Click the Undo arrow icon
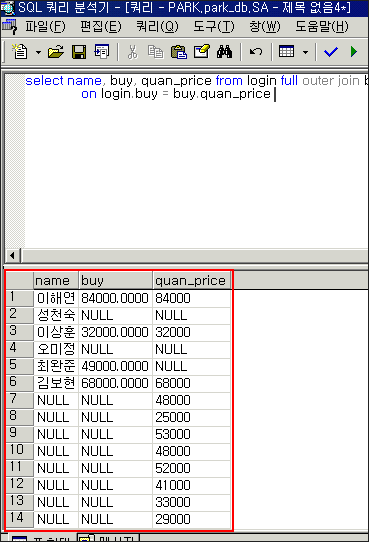 click(x=256, y=52)
